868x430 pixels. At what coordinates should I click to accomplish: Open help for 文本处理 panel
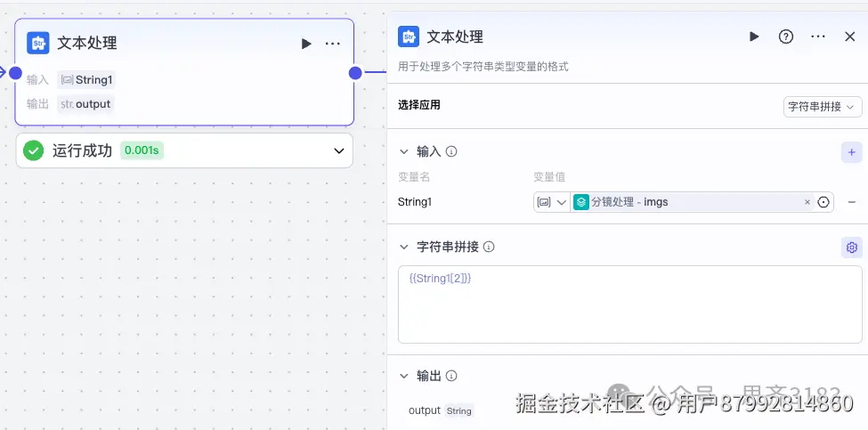786,37
